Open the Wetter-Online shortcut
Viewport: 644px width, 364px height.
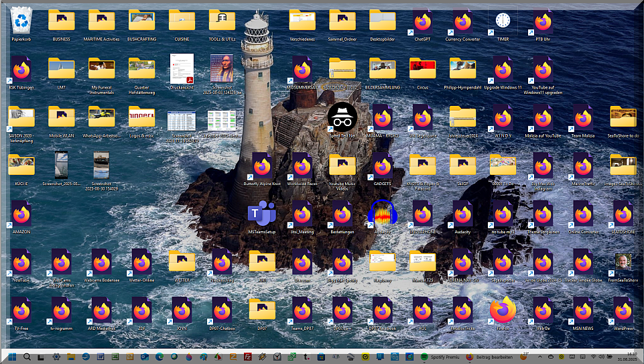coord(141,262)
